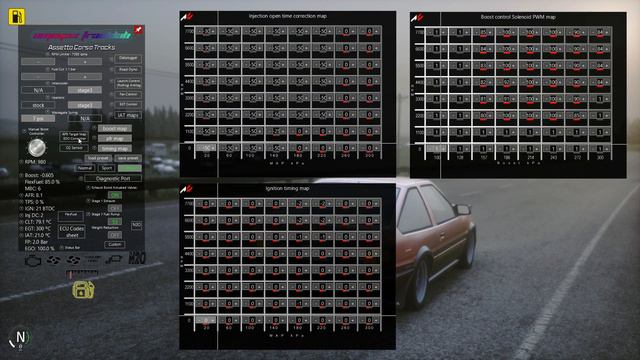
Task: Select injectors stage1 option
Action: [85, 105]
